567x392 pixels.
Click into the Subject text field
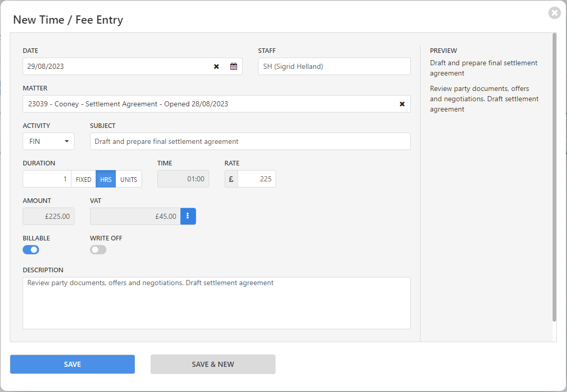pos(250,141)
